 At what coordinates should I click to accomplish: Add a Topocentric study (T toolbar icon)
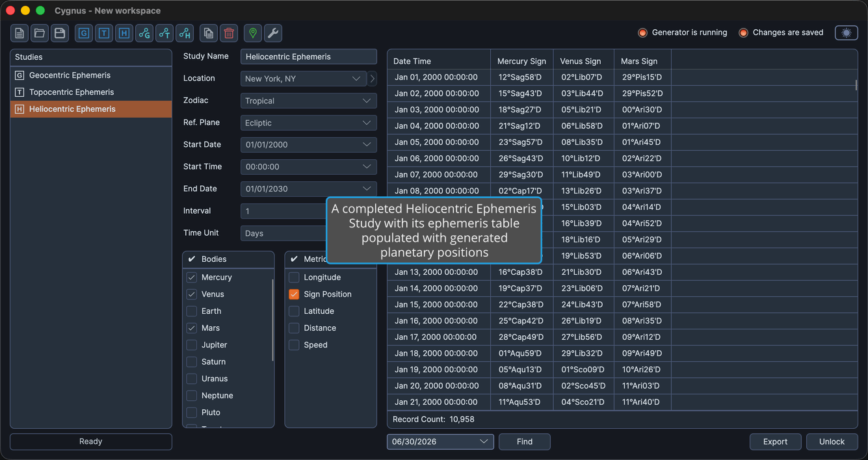pos(104,33)
